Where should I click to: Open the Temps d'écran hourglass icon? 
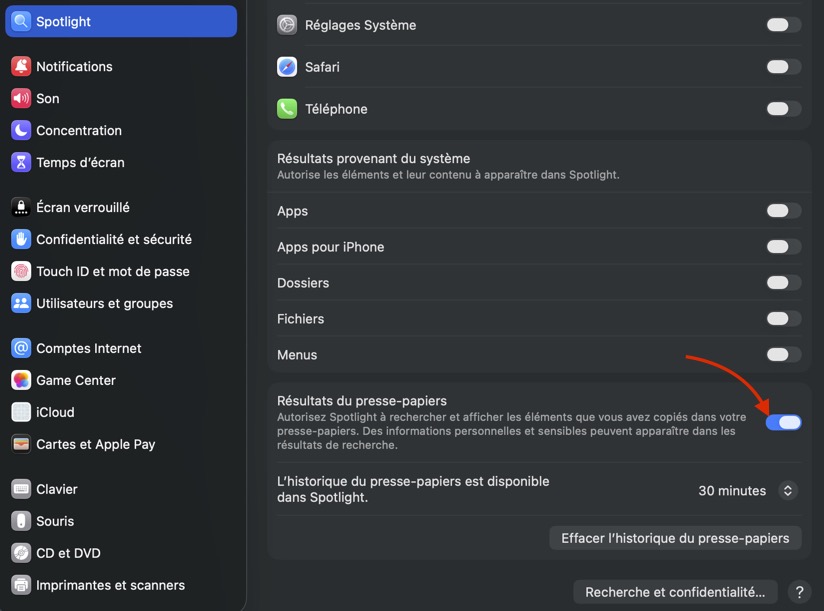point(21,163)
